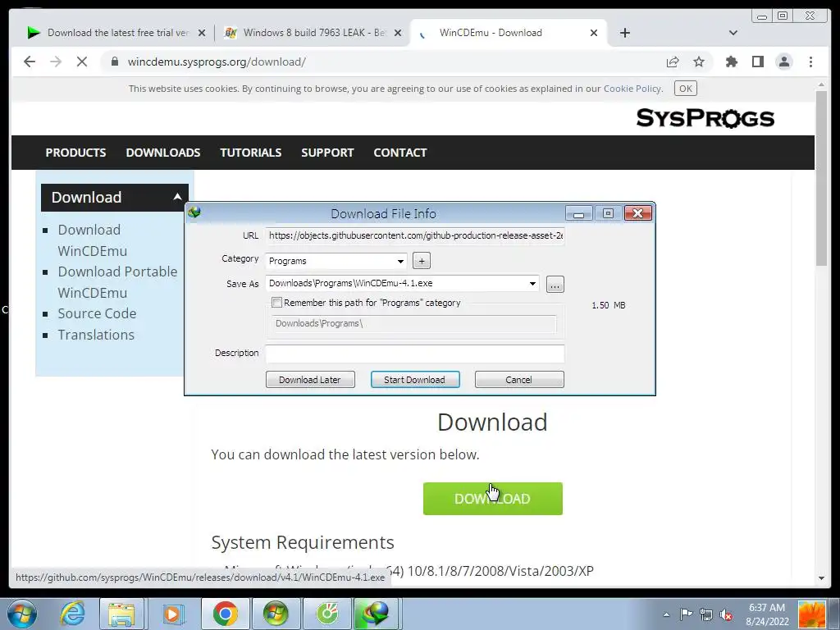
Task: Expand the Category Programs dropdown
Action: pyautogui.click(x=400, y=261)
